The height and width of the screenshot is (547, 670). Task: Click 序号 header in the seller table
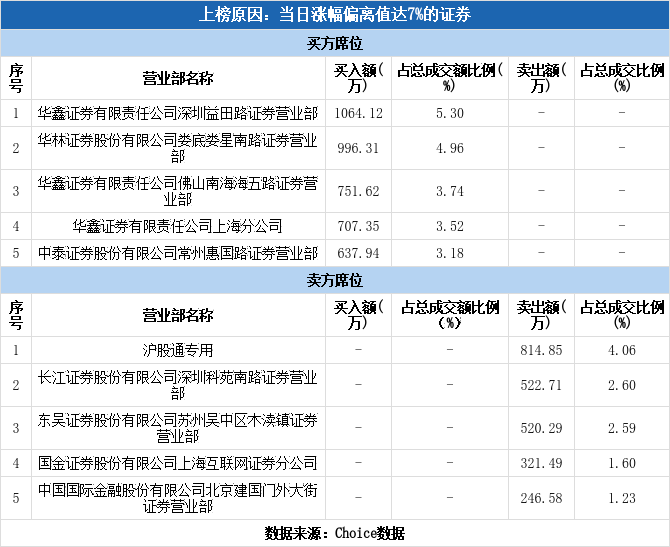click(16, 315)
